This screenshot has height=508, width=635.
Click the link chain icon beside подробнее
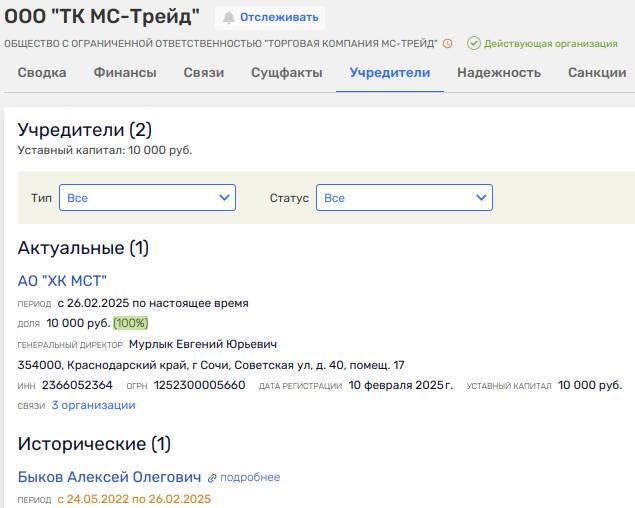click(x=212, y=478)
